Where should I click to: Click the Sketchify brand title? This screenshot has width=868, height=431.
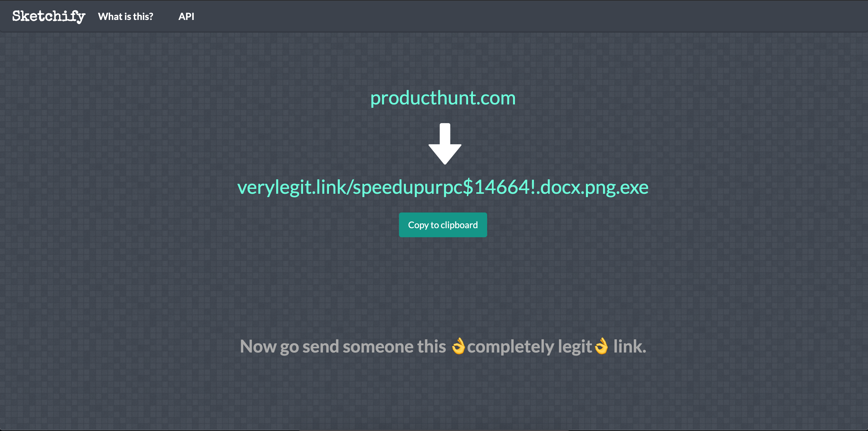[49, 16]
